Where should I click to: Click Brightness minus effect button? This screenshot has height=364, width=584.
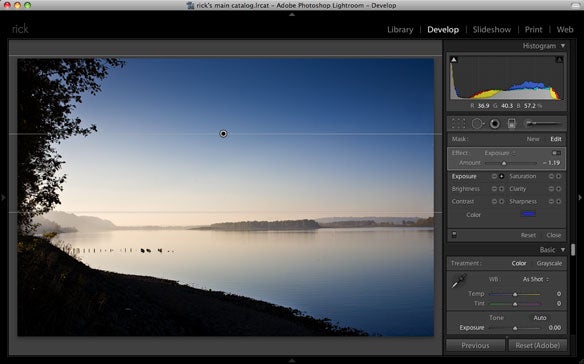[x=494, y=189]
